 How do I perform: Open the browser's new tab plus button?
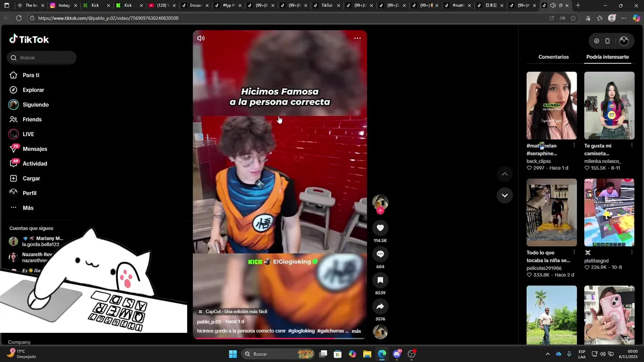[x=578, y=6]
